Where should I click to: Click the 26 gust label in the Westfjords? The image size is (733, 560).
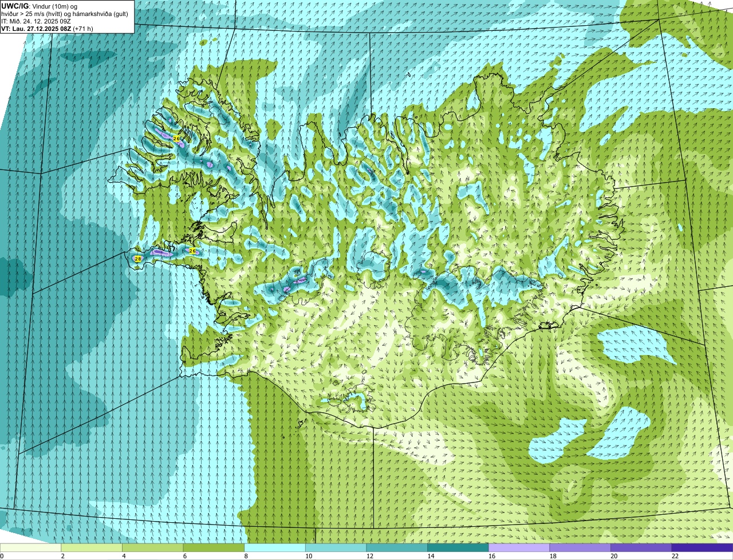[176, 139]
